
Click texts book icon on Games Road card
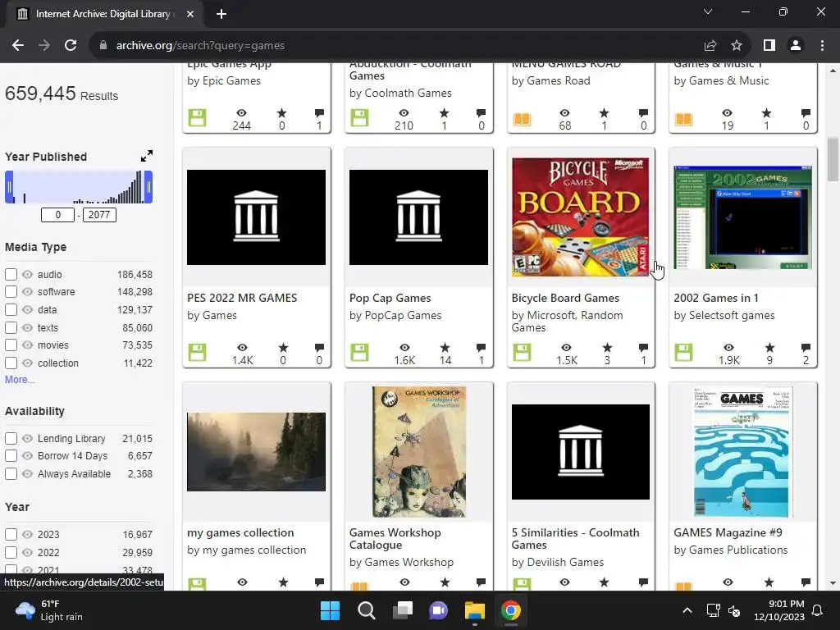pos(522,119)
